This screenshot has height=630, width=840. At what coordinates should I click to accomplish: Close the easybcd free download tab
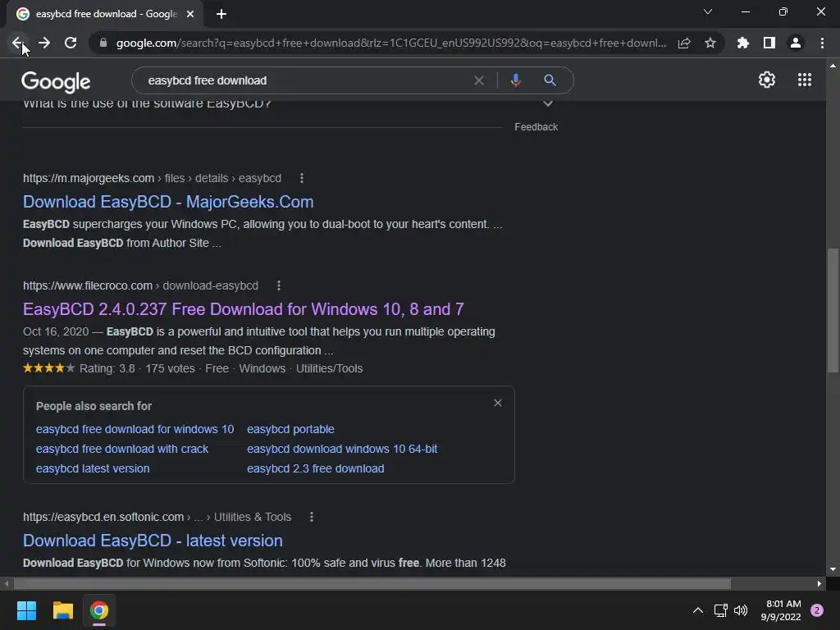pos(190,14)
